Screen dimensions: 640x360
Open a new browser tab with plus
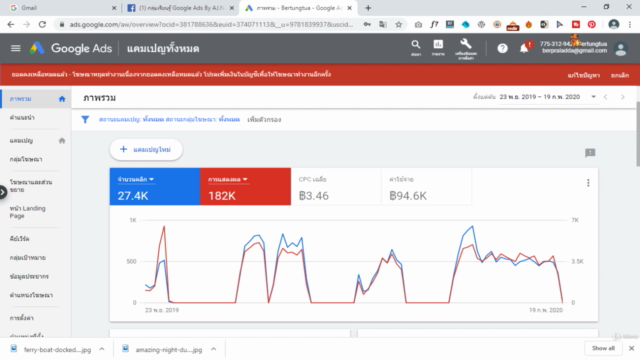tap(368, 8)
